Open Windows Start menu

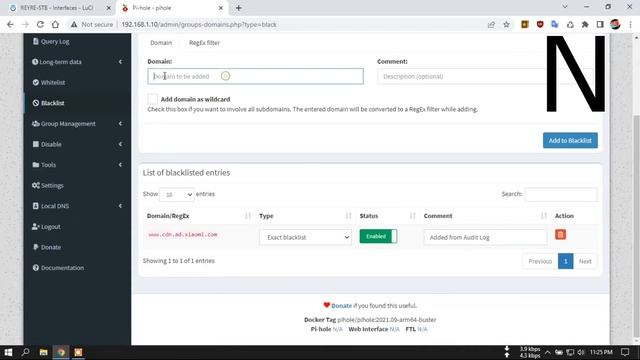coord(8,352)
